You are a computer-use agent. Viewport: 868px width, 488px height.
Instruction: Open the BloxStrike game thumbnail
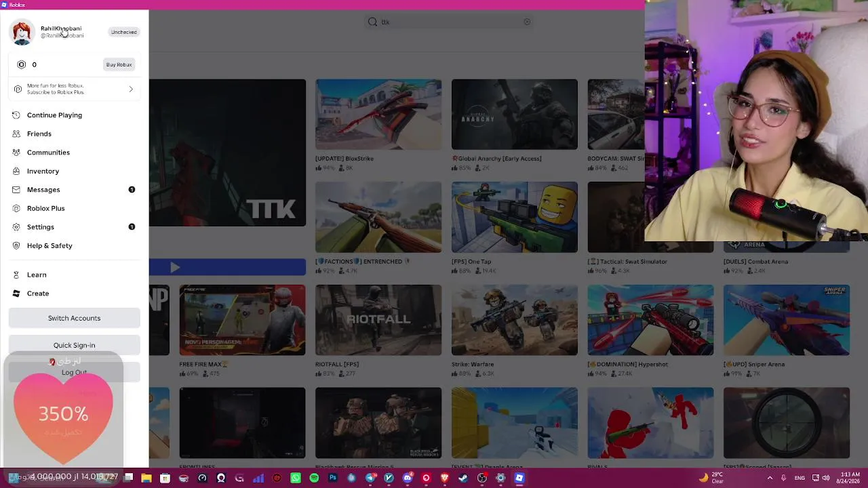(378, 115)
